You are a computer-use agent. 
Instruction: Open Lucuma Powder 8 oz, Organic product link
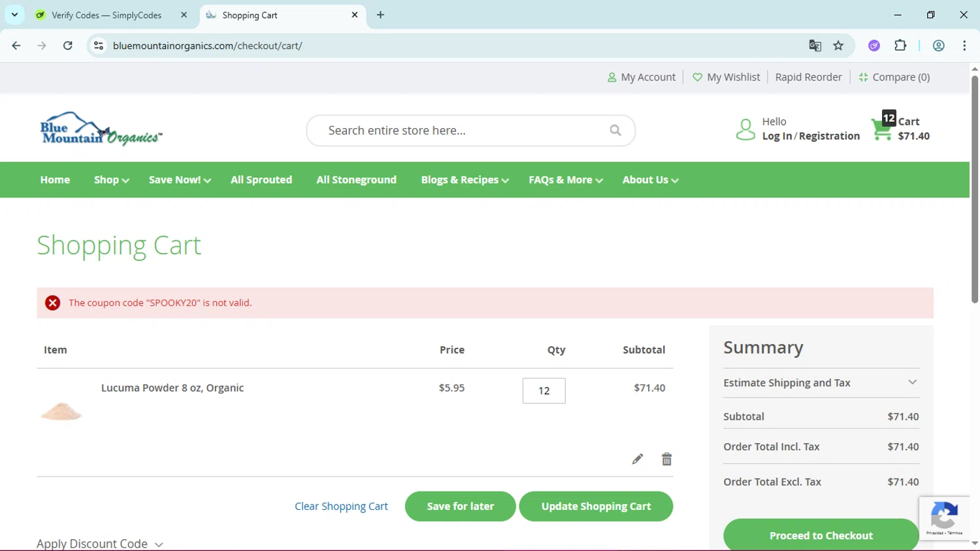tap(172, 388)
